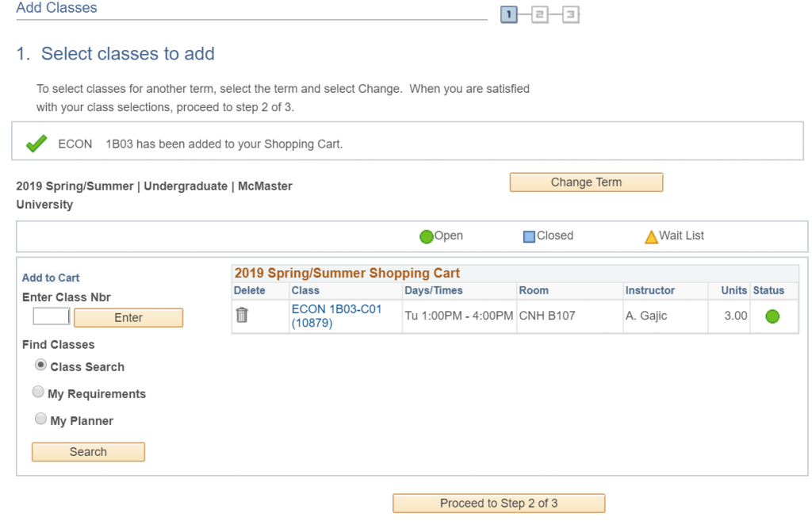
Task: Proceed to Step 2 of 3
Action: [499, 504]
